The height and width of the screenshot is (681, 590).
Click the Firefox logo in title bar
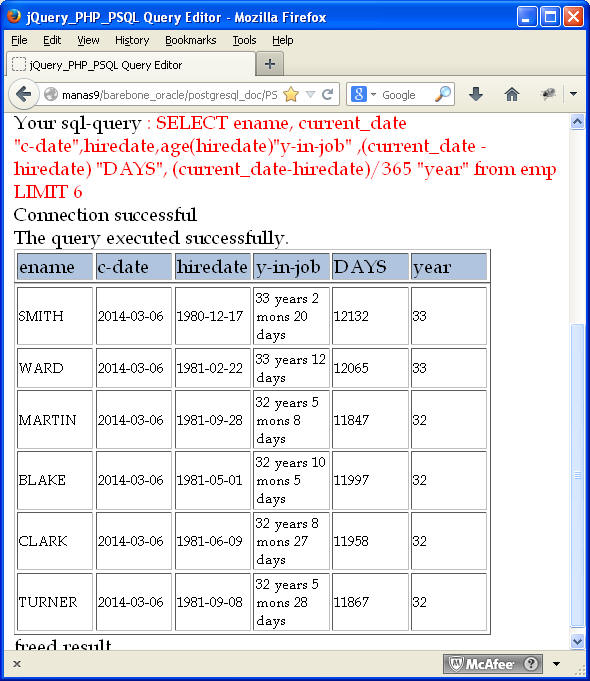tap(14, 16)
